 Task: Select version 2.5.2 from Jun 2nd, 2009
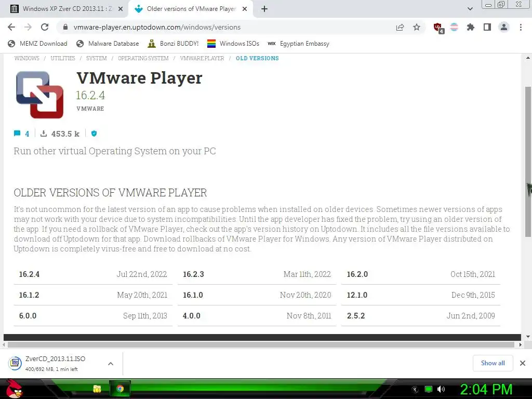(421, 315)
